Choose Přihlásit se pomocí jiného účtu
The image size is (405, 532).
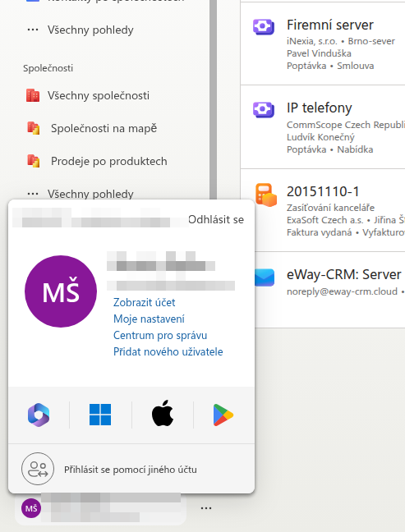[x=131, y=469]
